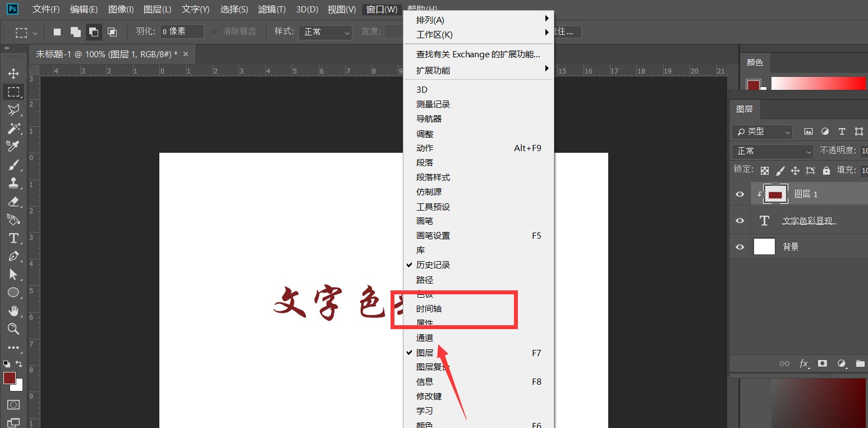
Task: Toggle lock transparent pixels
Action: coord(765,170)
